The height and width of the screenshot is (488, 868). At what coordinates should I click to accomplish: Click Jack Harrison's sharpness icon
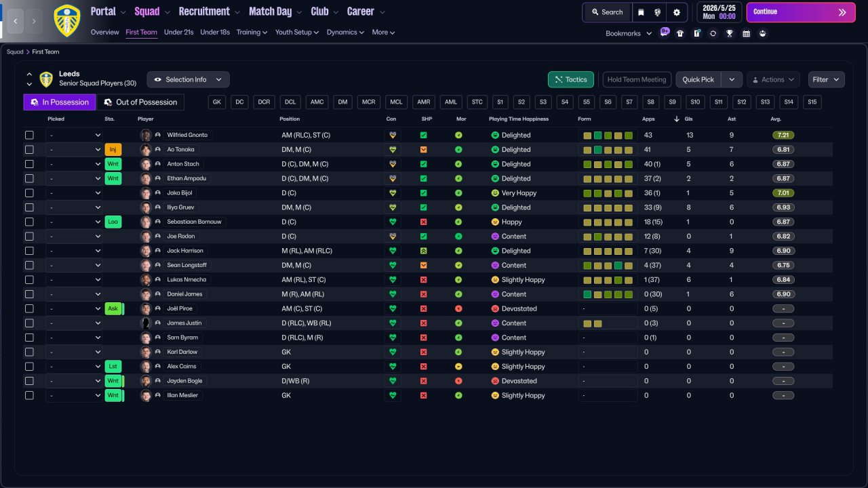click(424, 251)
